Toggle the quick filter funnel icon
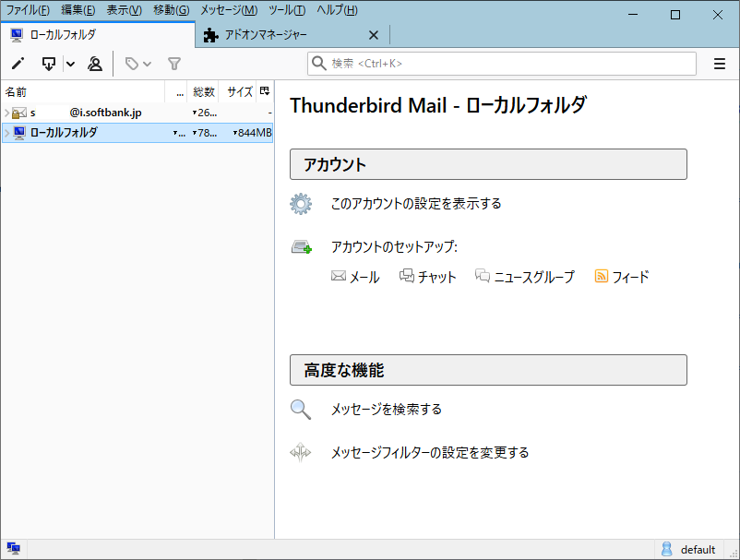Viewport: 740px width, 560px height. (x=174, y=64)
